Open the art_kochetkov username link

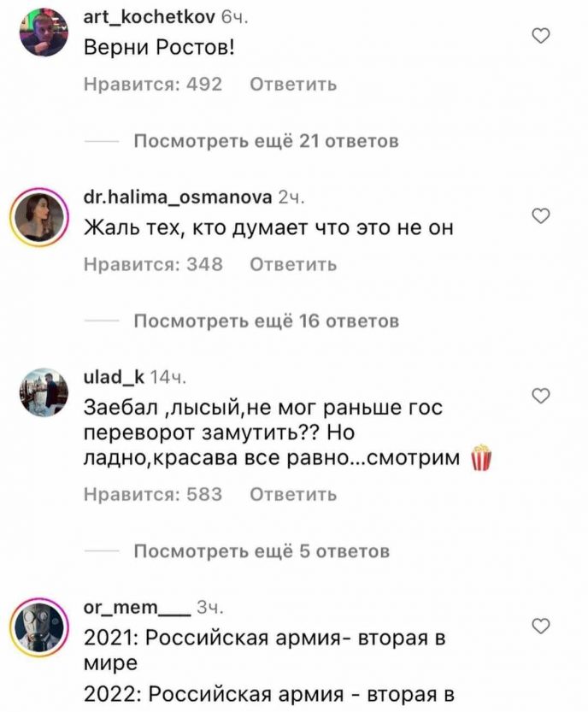click(150, 17)
